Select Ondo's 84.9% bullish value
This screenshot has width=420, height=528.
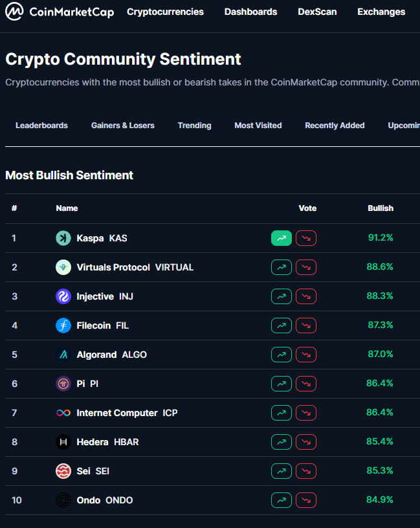(380, 500)
